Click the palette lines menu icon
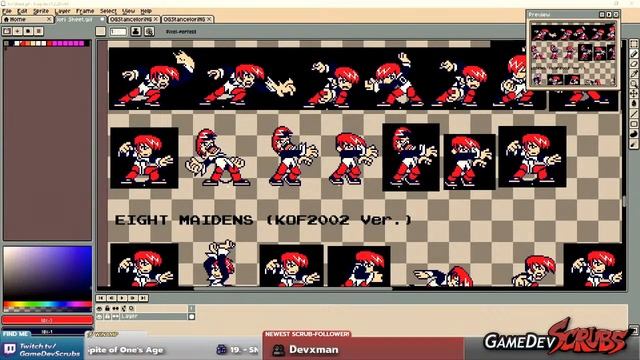Image resolution: width=640 pixels, height=360 pixels. [x=39, y=31]
